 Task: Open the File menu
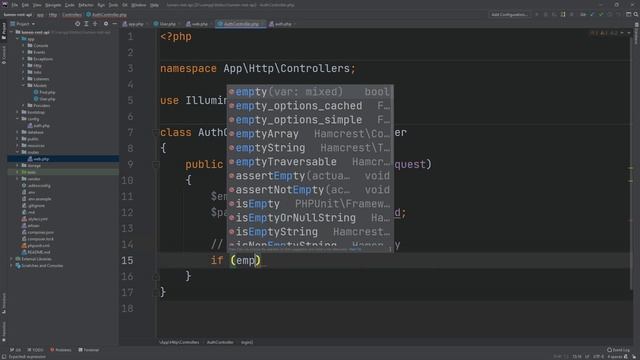pyautogui.click(x=15, y=5)
